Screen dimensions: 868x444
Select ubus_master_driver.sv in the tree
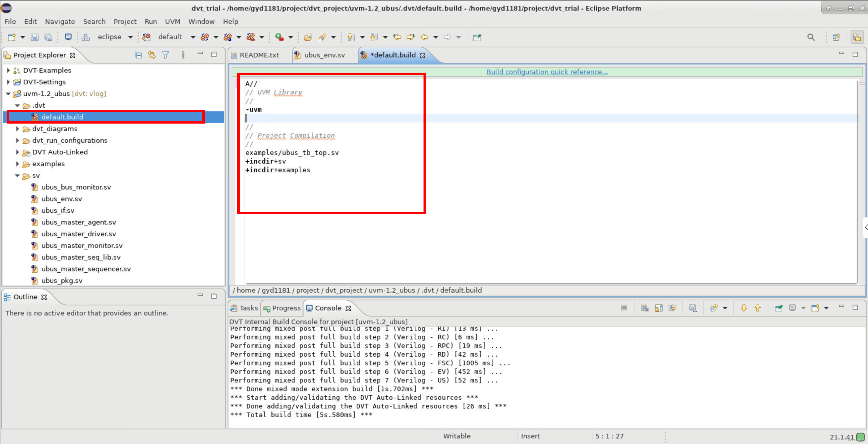(x=78, y=234)
